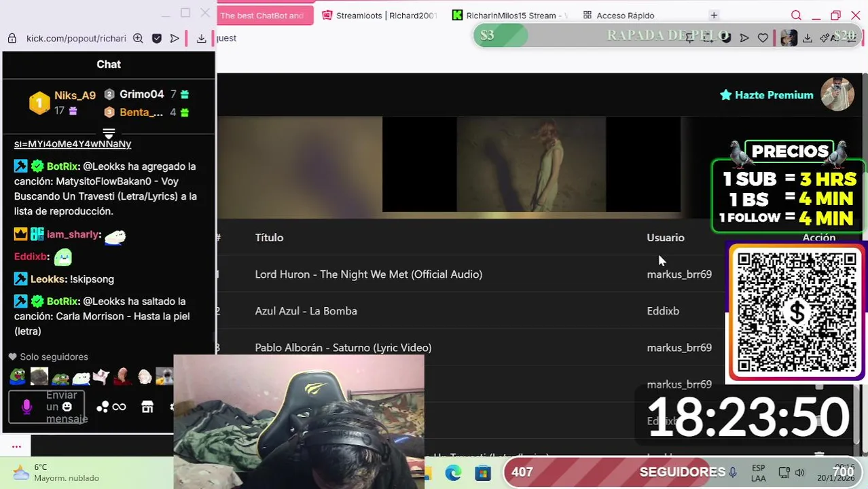Click the heart favorite icon in browser toolbar
868x489 pixels.
pyautogui.click(x=763, y=38)
